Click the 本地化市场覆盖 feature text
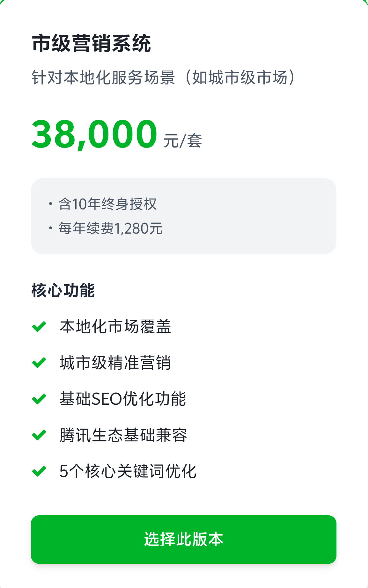 pyautogui.click(x=115, y=327)
